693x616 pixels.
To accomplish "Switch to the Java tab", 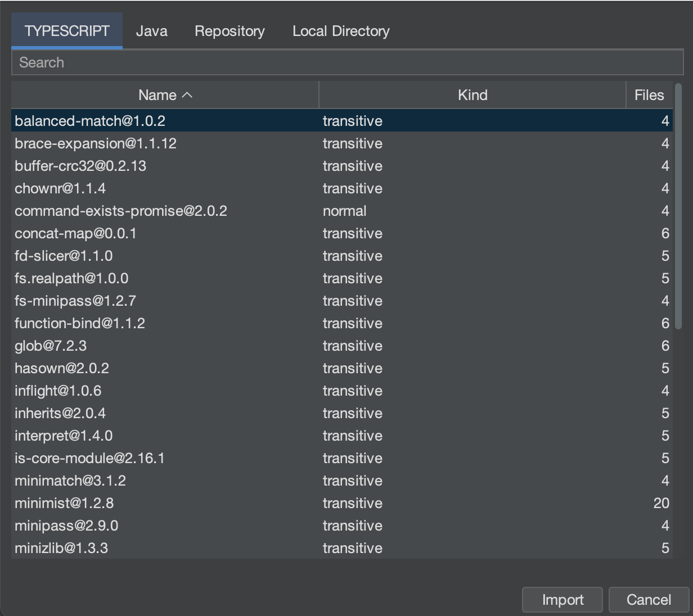I will click(x=151, y=31).
